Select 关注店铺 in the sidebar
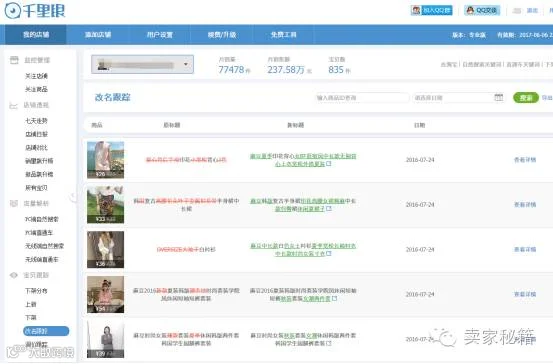The height and width of the screenshot is (364, 553). pyautogui.click(x=36, y=76)
